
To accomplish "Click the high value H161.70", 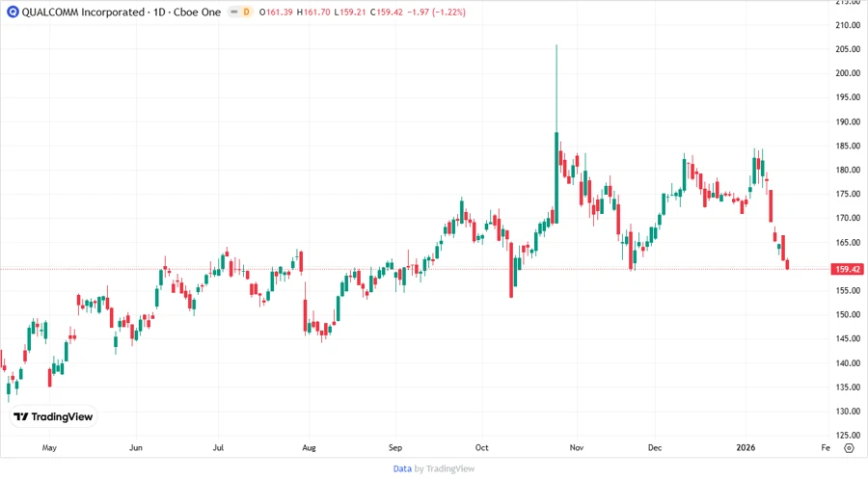I will click(313, 13).
